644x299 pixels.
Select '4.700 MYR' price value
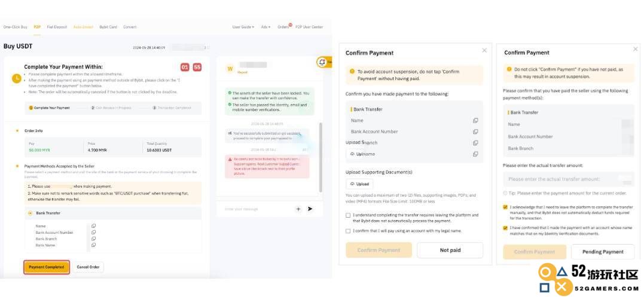(97, 150)
